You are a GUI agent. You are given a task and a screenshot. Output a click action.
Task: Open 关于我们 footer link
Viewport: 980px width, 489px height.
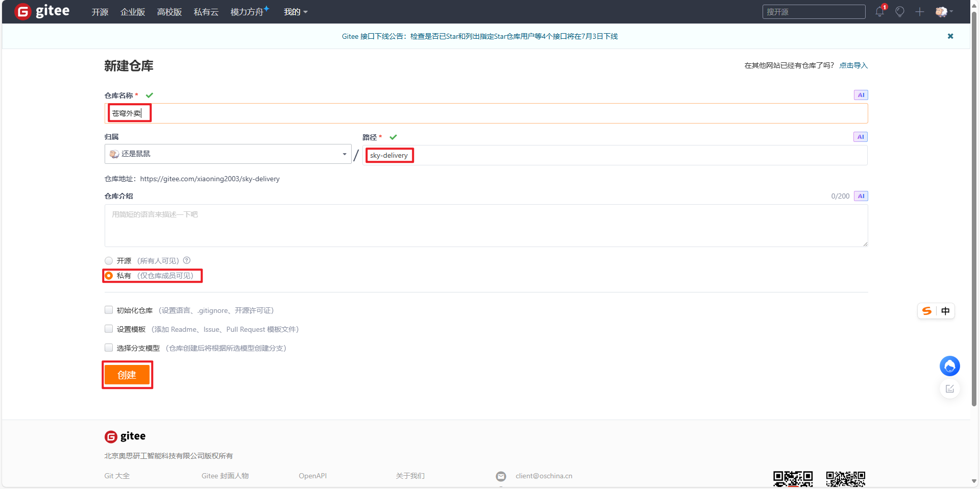pyautogui.click(x=410, y=476)
